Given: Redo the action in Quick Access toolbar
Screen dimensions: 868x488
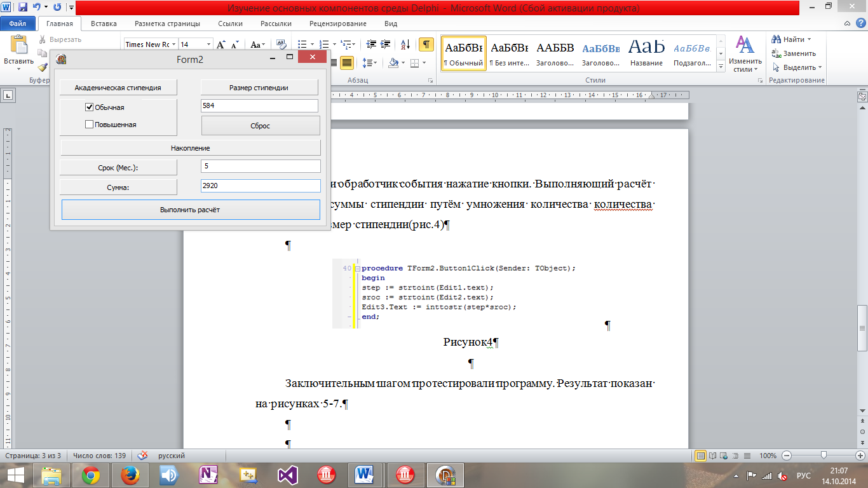Looking at the screenshot, I should point(57,8).
